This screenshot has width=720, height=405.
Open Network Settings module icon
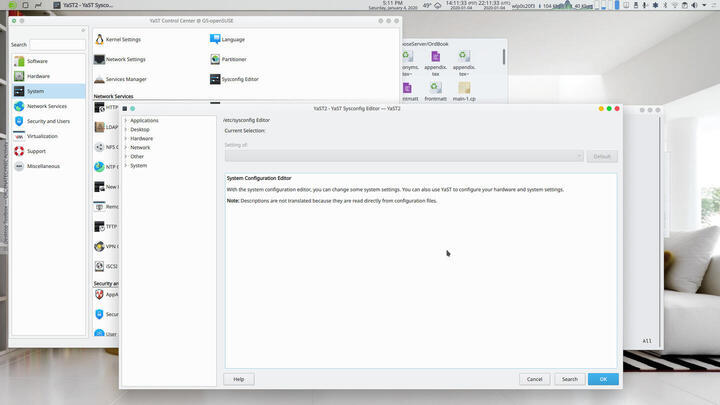[x=99, y=59]
